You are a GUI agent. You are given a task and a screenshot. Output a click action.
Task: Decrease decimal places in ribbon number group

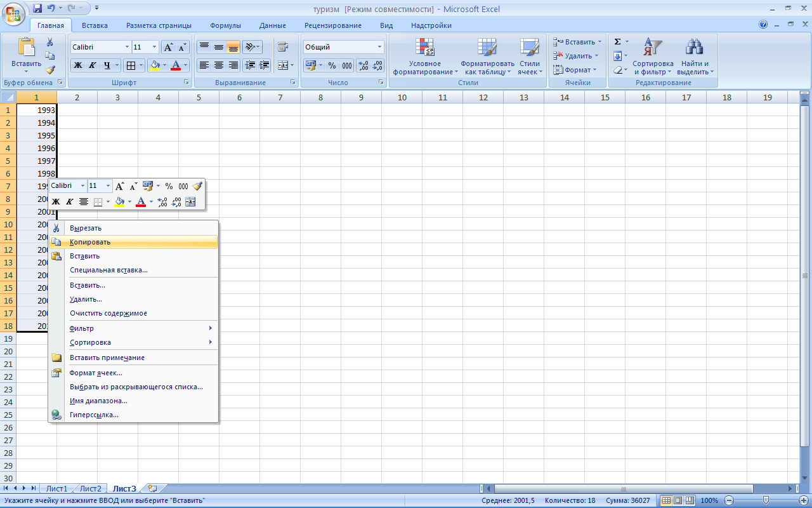[x=377, y=65]
